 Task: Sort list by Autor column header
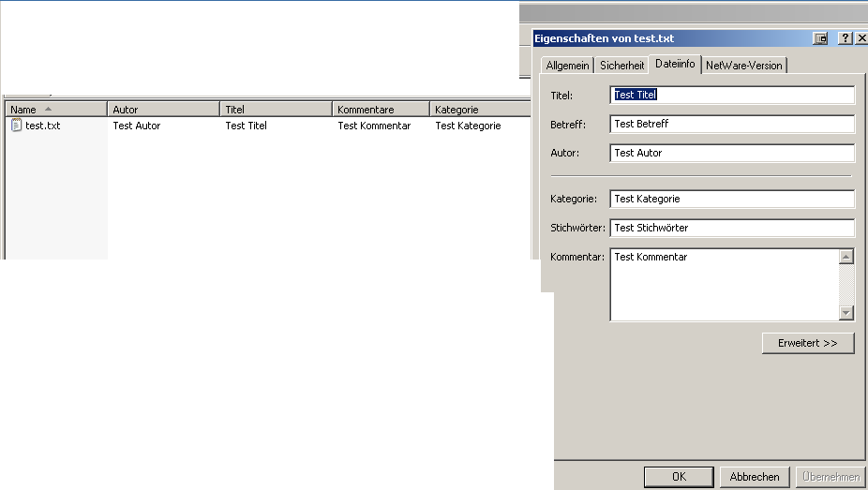click(x=164, y=110)
